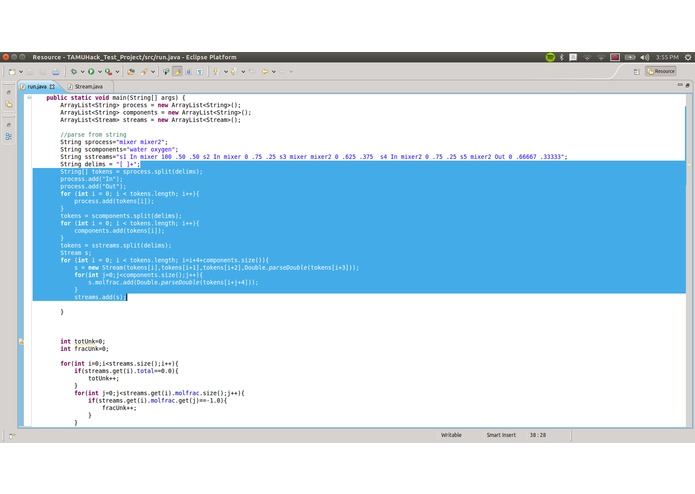Switch to the Resource perspective button
695x494 pixels.
[x=660, y=71]
